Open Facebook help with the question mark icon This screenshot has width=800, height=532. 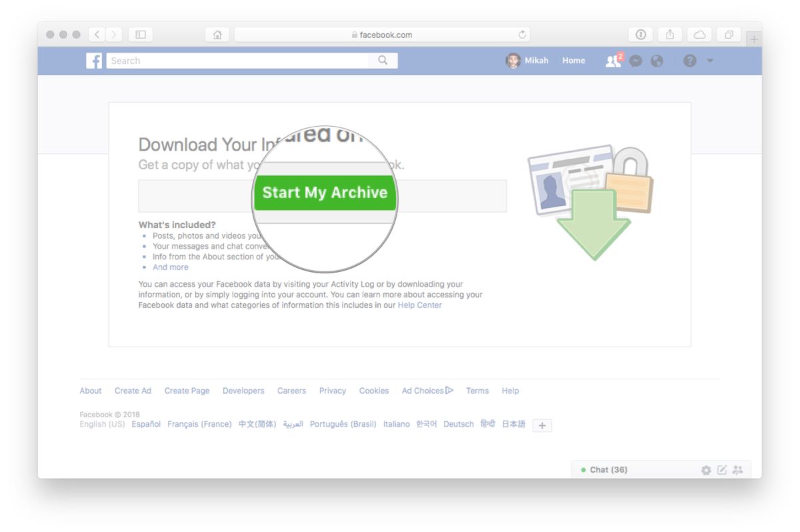(689, 61)
